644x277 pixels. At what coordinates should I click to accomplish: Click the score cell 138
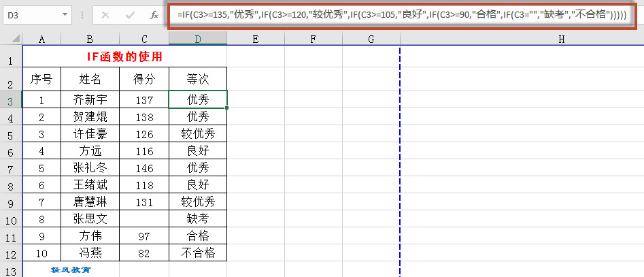pyautogui.click(x=144, y=116)
